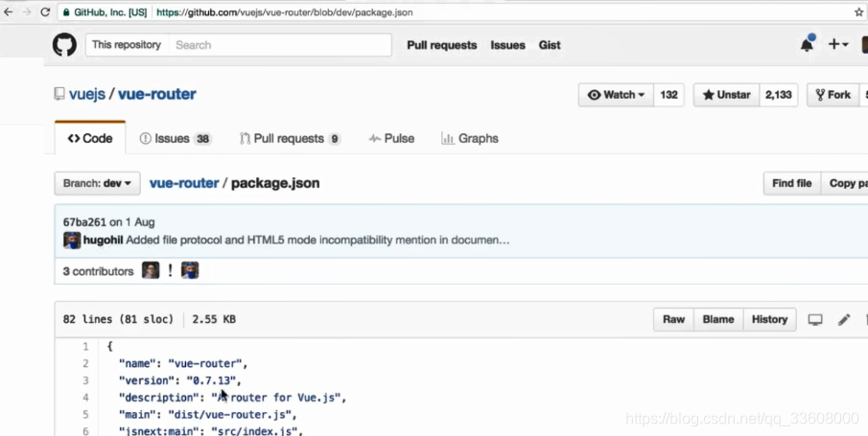Viewport: 868px width, 436px height.
Task: Click the browser address bar URL
Action: click(285, 12)
